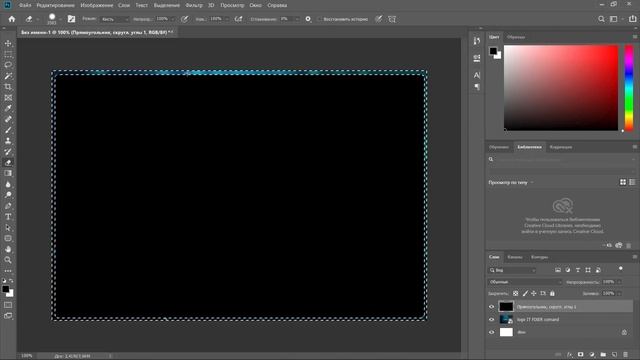Viewport: 640px width, 360px height.
Task: Open the Редактирование menu
Action: [x=56, y=5]
